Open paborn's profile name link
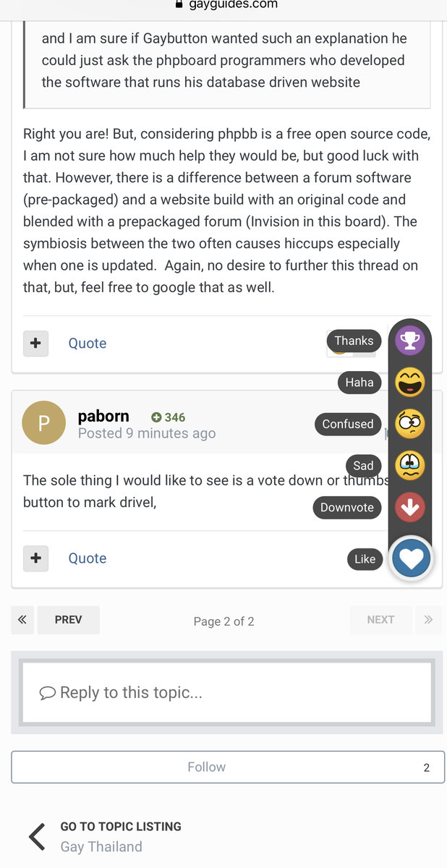 point(103,417)
